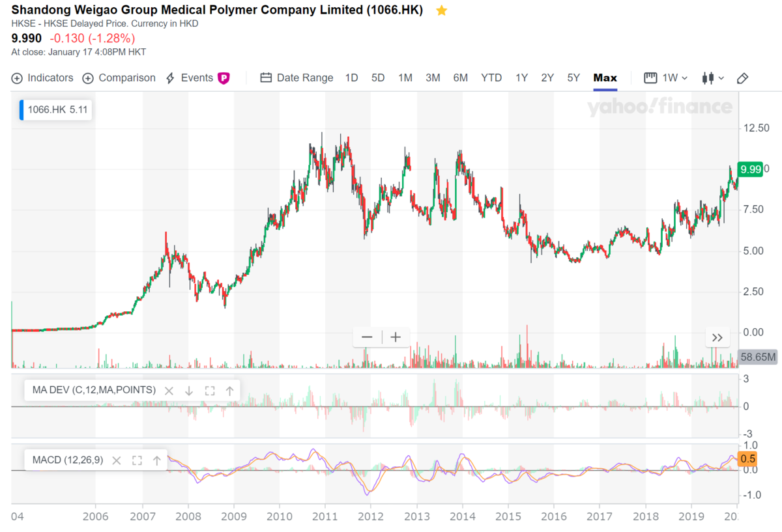Image resolution: width=782 pixels, height=532 pixels.
Task: Click the 9.99 current price tag
Action: (x=750, y=169)
